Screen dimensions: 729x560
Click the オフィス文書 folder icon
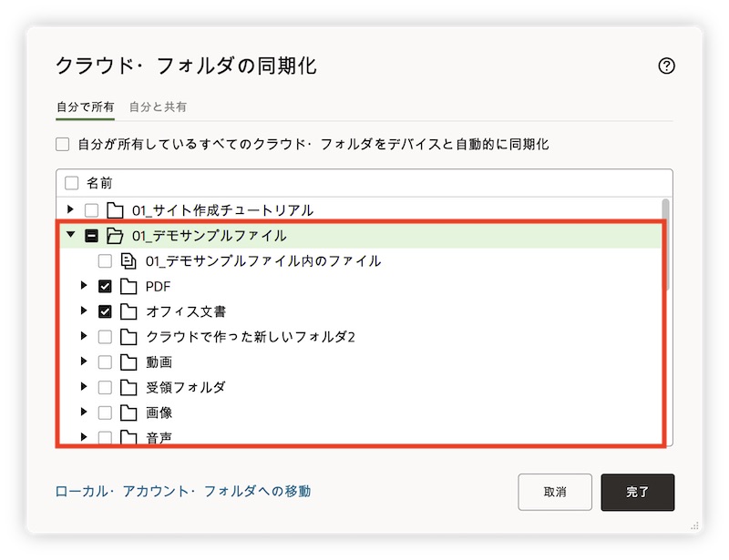128,311
